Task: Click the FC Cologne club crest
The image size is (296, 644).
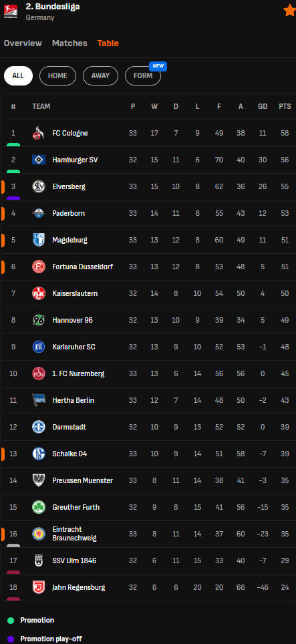Action: pos(39,133)
